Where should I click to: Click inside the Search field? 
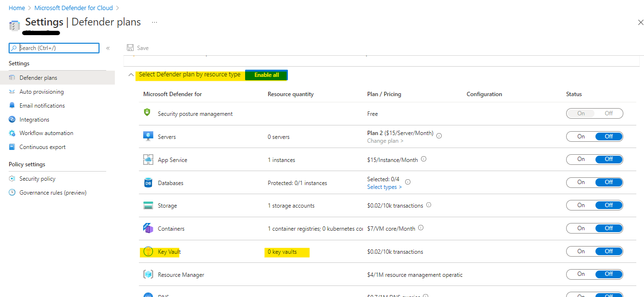pyautogui.click(x=53, y=48)
